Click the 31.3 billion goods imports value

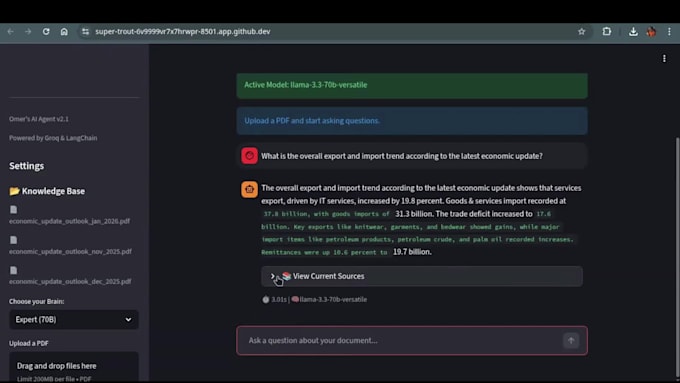(x=414, y=214)
